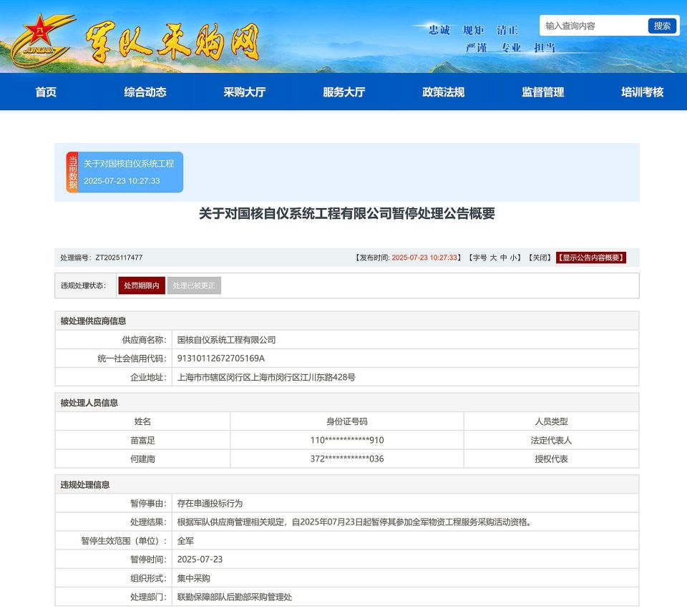This screenshot has height=616, width=687.
Task: Click the 处理结果 description text
Action: tap(355, 522)
